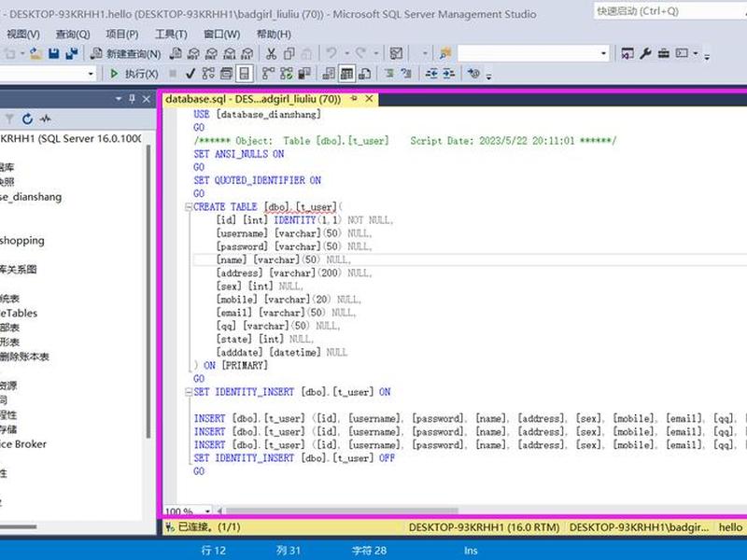Open the Undo history dropdown arrow
The height and width of the screenshot is (560, 747).
[x=346, y=53]
